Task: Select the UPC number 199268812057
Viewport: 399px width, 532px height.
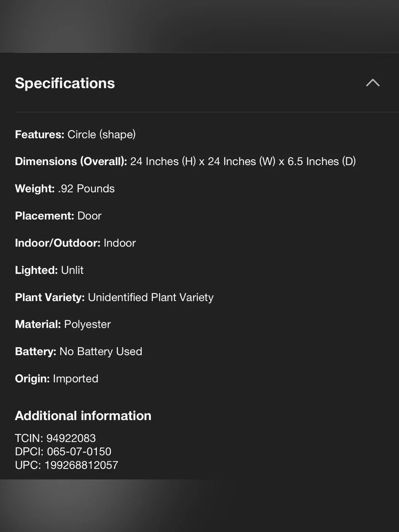Action: (x=81, y=465)
